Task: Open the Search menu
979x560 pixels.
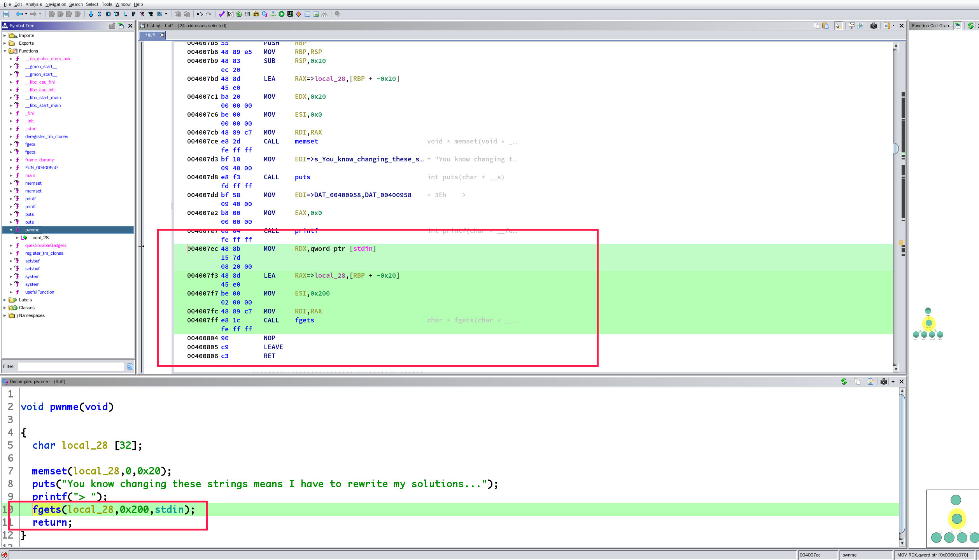Action: pyautogui.click(x=76, y=4)
